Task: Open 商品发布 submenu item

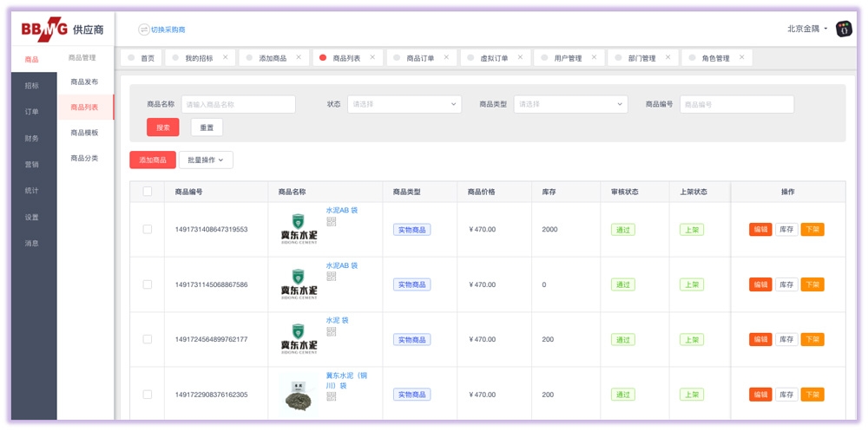Action: 85,82
